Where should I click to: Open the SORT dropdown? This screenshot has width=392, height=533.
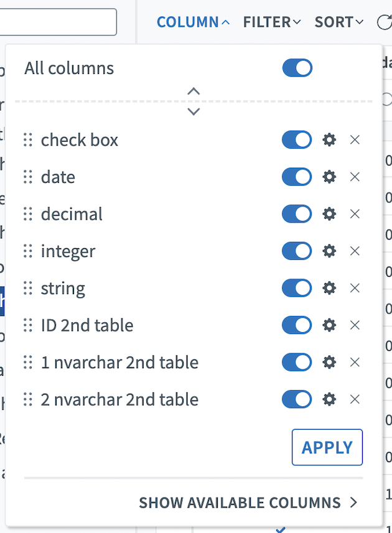339,22
